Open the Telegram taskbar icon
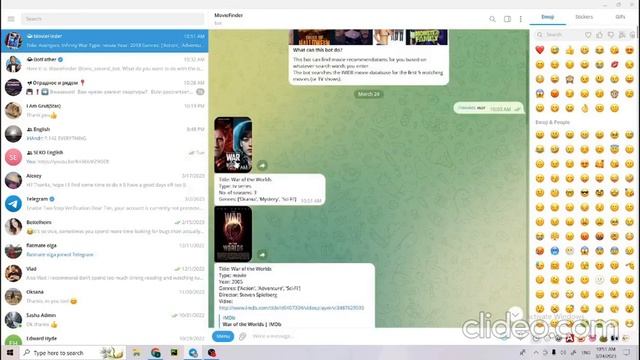 click(193, 353)
